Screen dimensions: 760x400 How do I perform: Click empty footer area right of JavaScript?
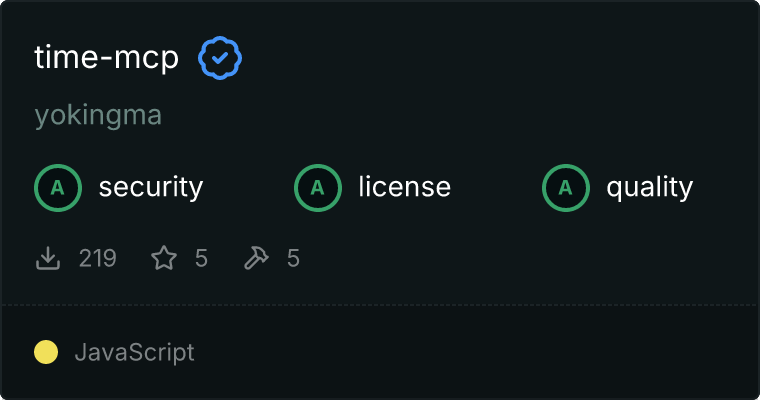coord(480,352)
